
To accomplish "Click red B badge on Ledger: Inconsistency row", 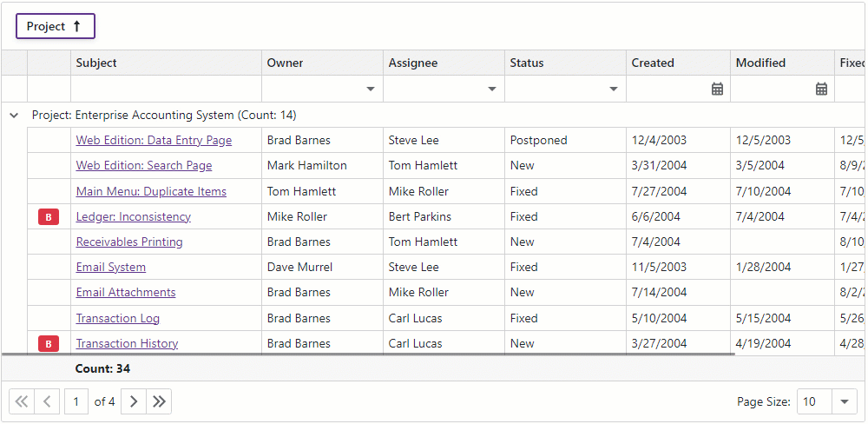I will point(49,217).
